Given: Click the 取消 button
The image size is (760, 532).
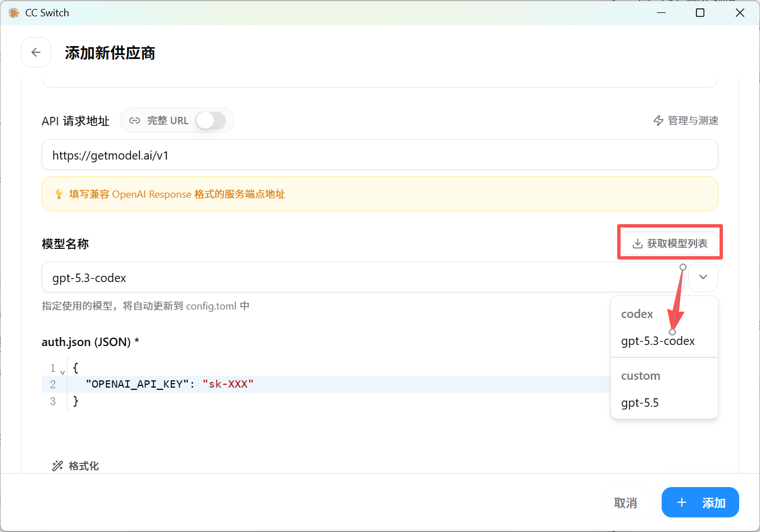Looking at the screenshot, I should coord(626,502).
